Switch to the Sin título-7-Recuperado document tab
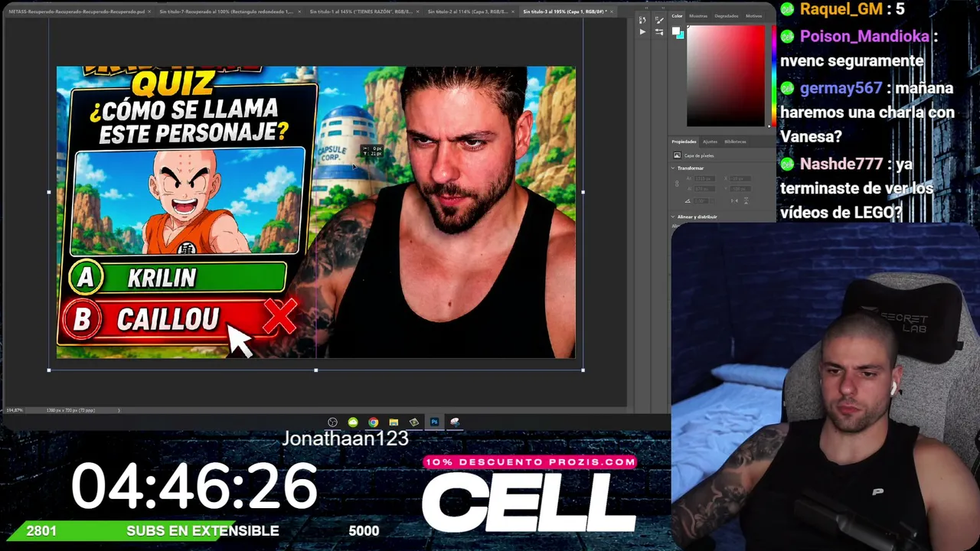Image resolution: width=980 pixels, height=551 pixels. click(226, 11)
